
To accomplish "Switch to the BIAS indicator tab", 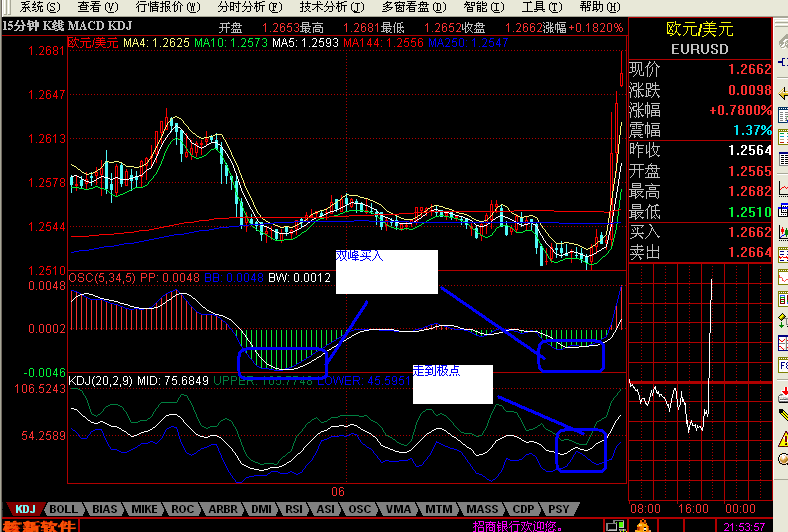I will [x=104, y=509].
